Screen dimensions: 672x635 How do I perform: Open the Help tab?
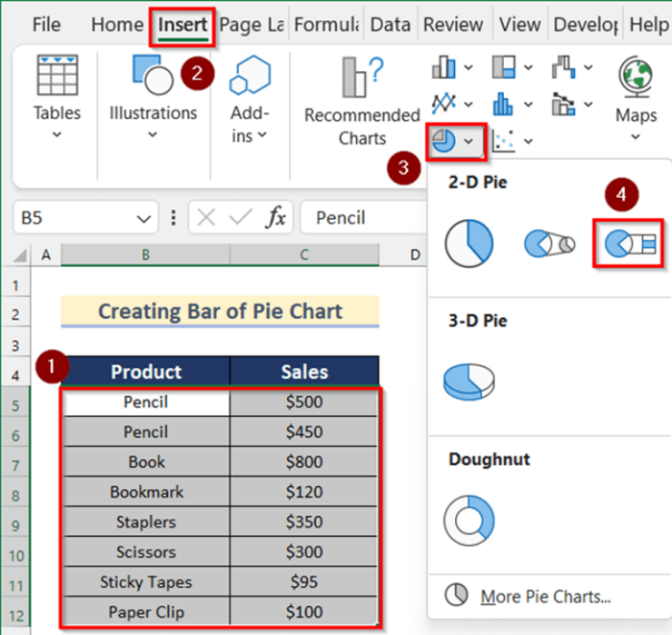[x=648, y=24]
